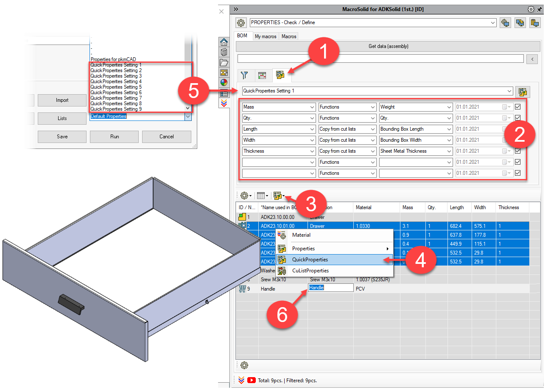The height and width of the screenshot is (392, 551).
Task: Click the Import button in left dialog
Action: tap(62, 100)
